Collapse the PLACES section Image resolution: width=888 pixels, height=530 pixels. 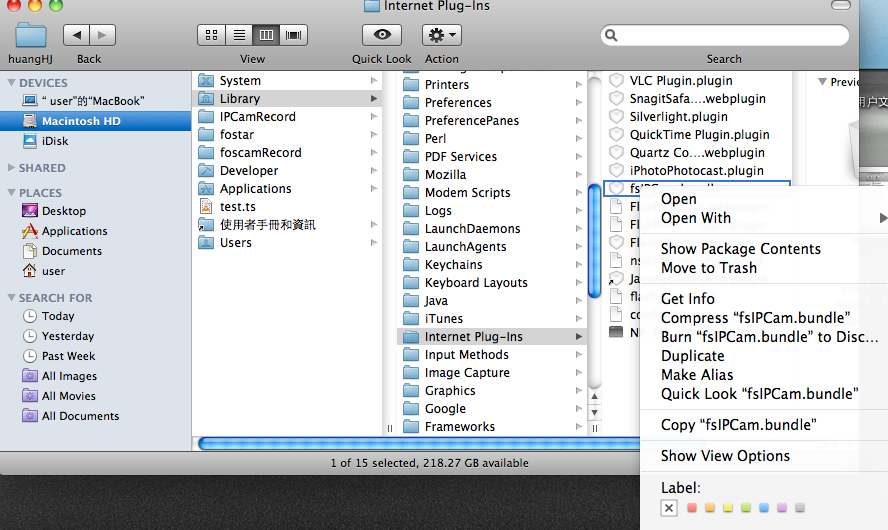click(x=11, y=193)
